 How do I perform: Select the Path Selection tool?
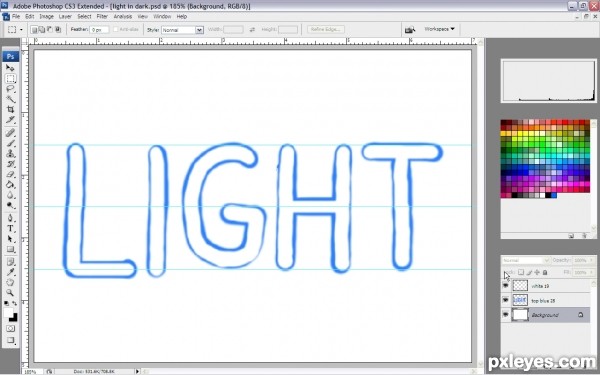10,239
